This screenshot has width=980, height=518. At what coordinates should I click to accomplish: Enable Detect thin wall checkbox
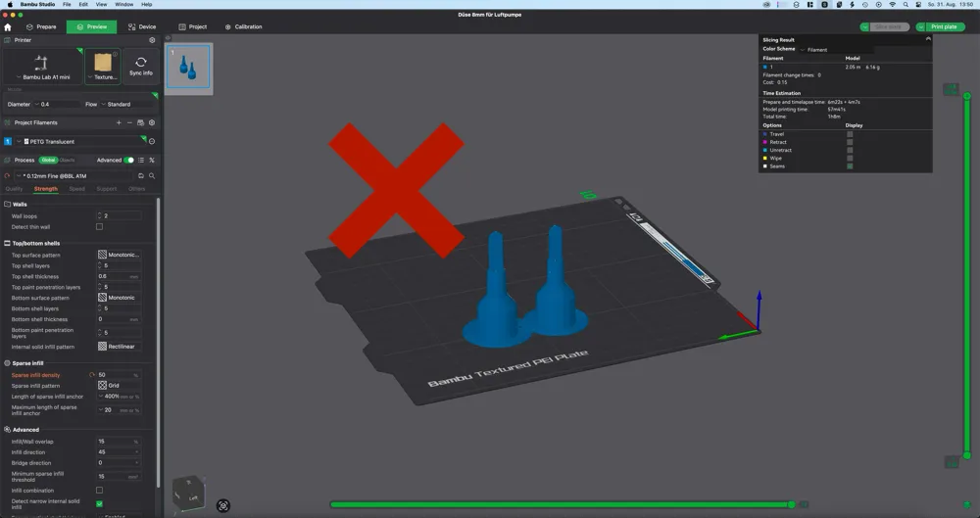(x=99, y=227)
